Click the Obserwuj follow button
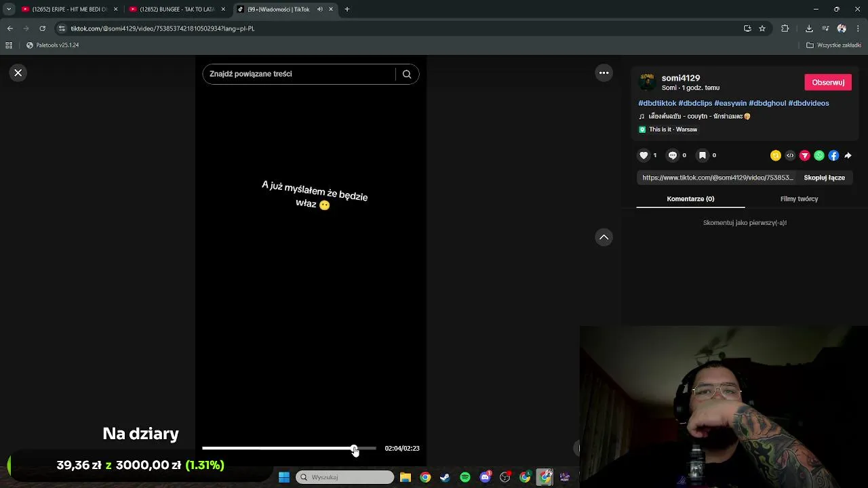 [828, 82]
